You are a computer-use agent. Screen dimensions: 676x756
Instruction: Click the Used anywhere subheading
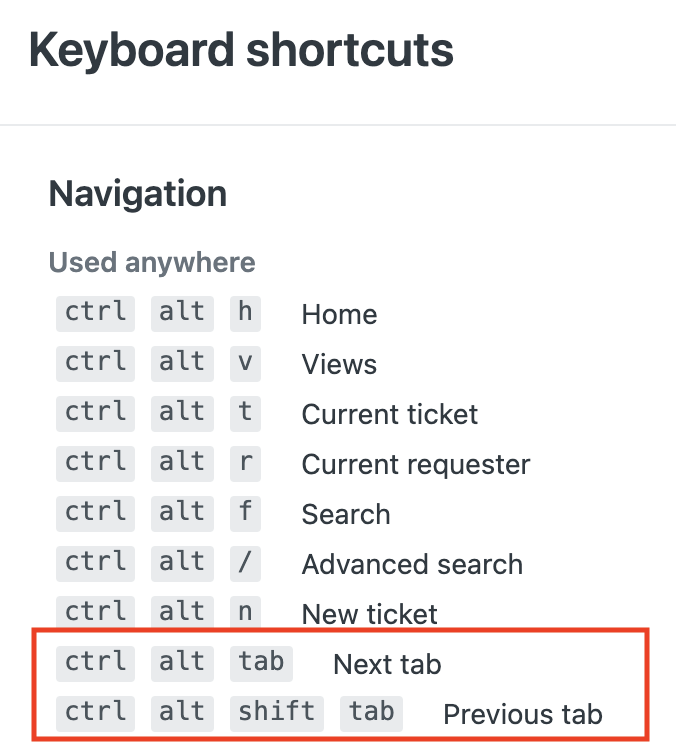152,263
